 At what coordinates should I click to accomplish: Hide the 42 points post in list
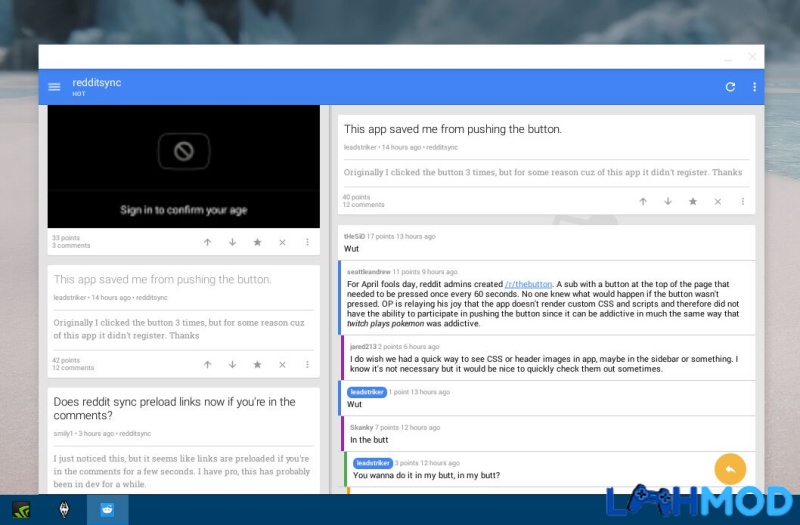tap(282, 364)
